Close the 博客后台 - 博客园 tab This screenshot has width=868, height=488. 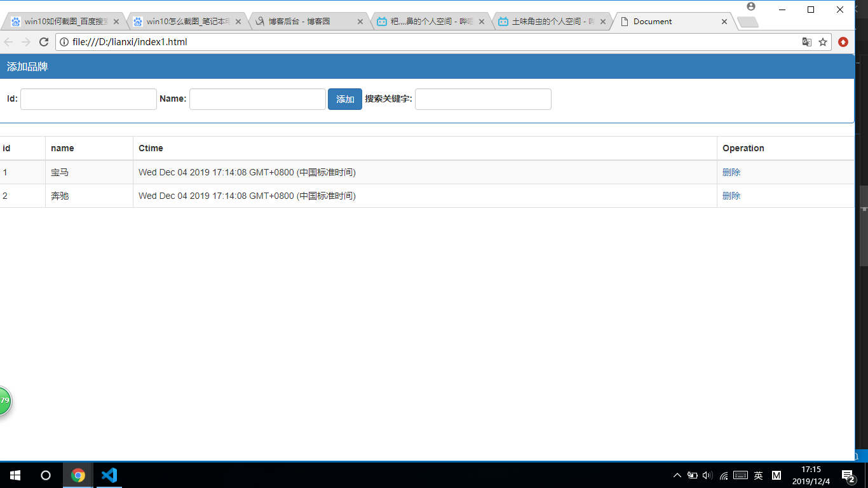tap(360, 22)
